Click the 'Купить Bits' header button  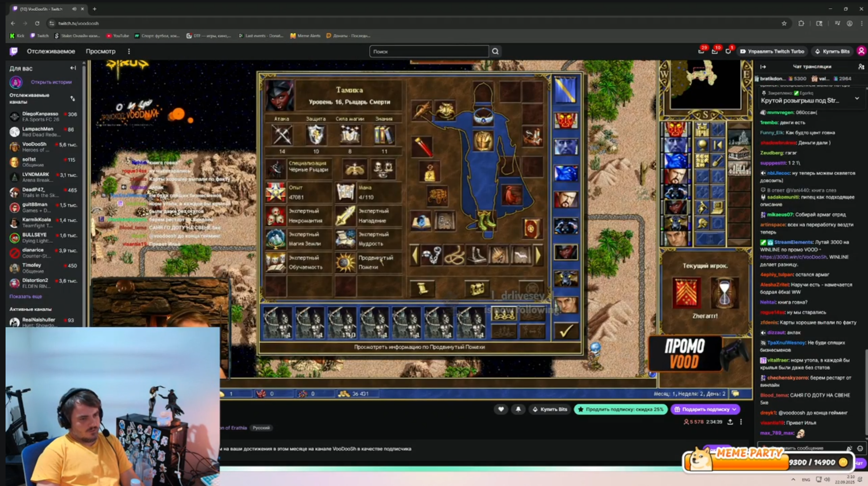click(x=832, y=51)
